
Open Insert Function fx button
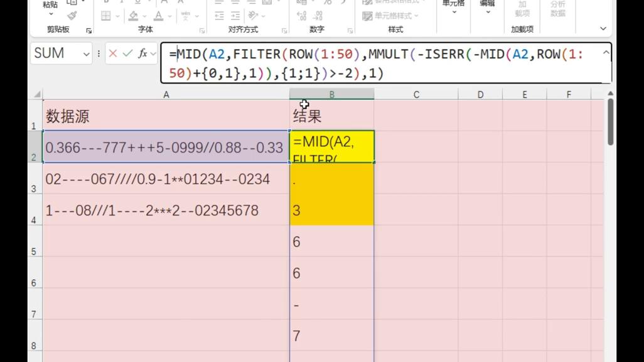coord(142,53)
